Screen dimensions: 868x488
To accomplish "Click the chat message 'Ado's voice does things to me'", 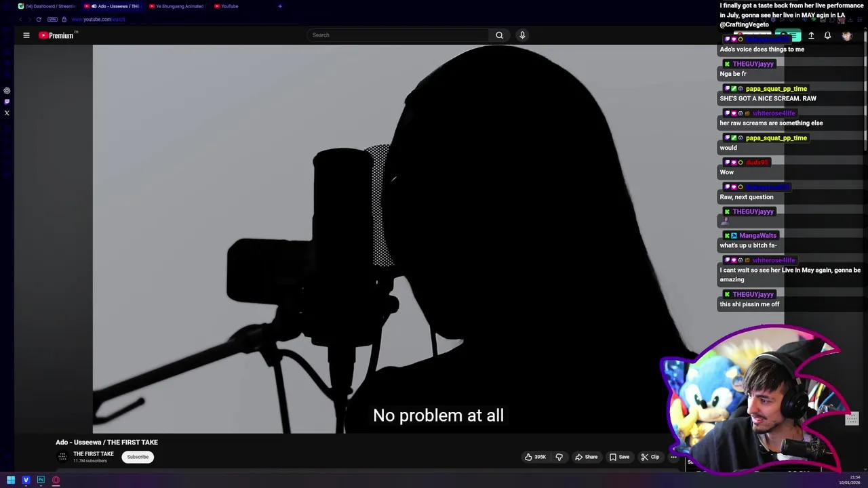I will click(762, 49).
